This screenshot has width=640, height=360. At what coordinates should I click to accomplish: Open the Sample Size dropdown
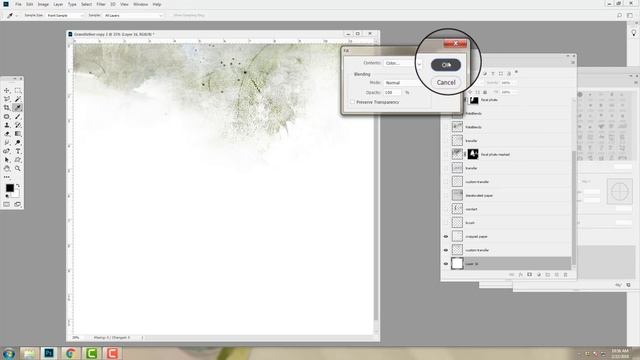(65, 16)
